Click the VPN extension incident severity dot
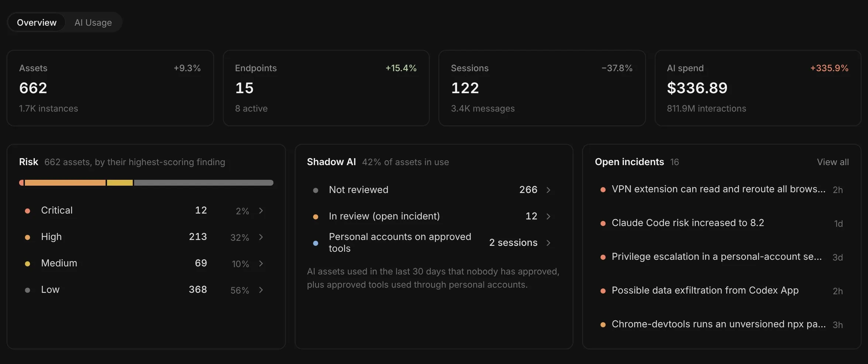This screenshot has width=868, height=364. tap(603, 190)
